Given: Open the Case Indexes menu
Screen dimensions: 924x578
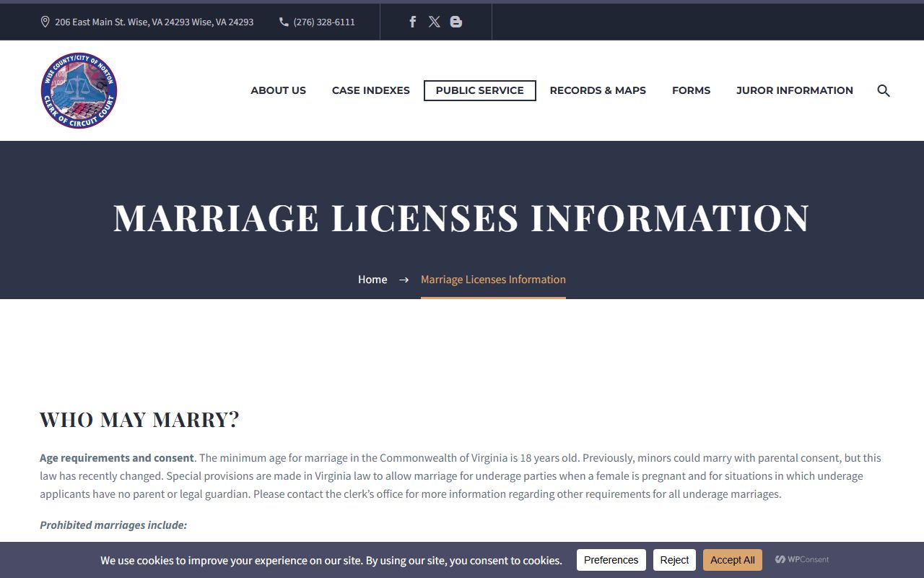Looking at the screenshot, I should pyautogui.click(x=370, y=90).
